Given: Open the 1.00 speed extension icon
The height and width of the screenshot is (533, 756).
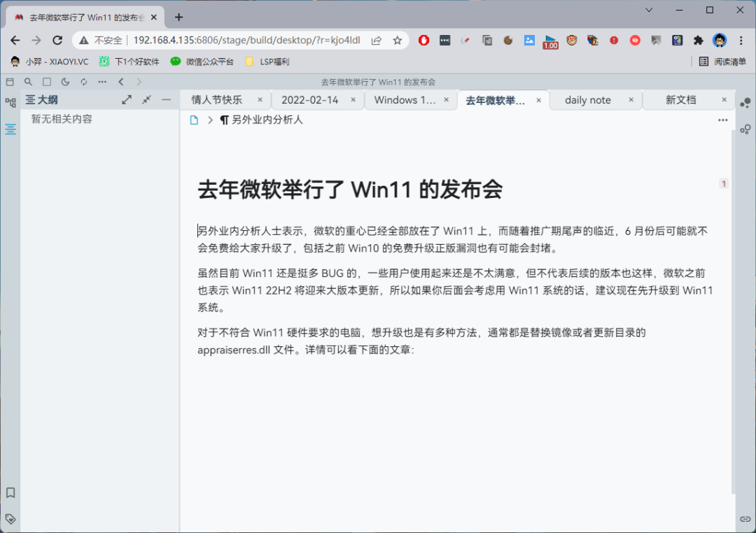Looking at the screenshot, I should (x=550, y=41).
